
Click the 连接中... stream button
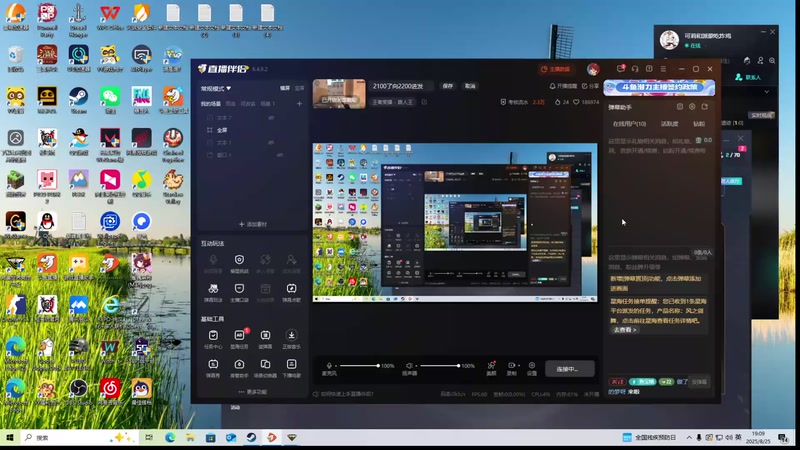coord(569,369)
